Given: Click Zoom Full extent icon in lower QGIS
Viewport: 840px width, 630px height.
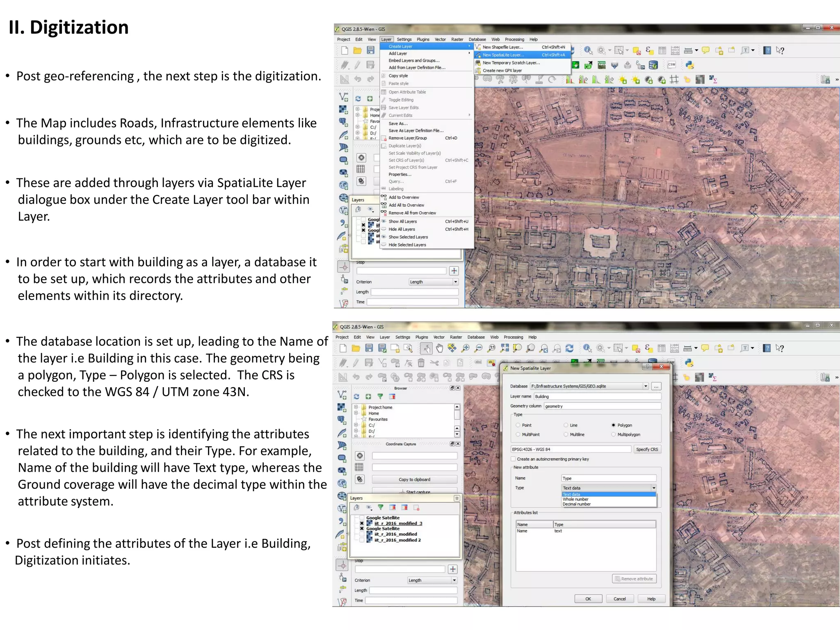Looking at the screenshot, I should tap(504, 348).
